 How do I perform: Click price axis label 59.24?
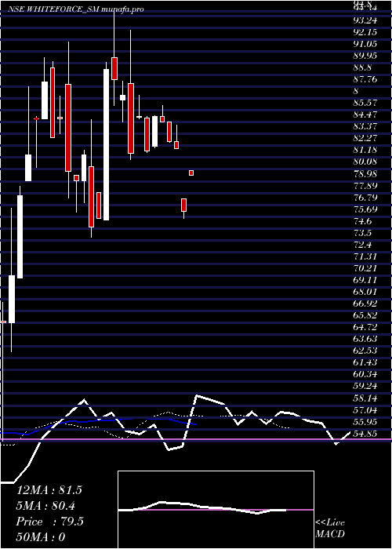point(365,387)
